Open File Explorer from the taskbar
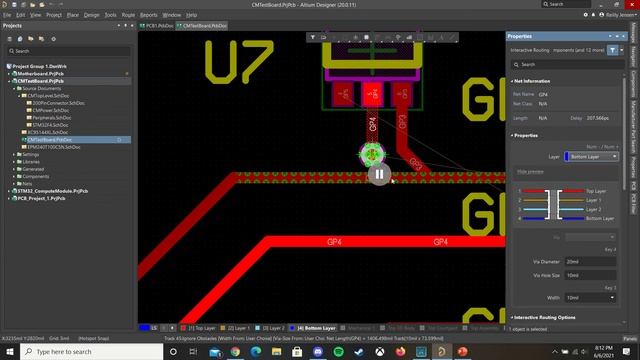Viewport: 640px width, 360px height. [x=276, y=351]
